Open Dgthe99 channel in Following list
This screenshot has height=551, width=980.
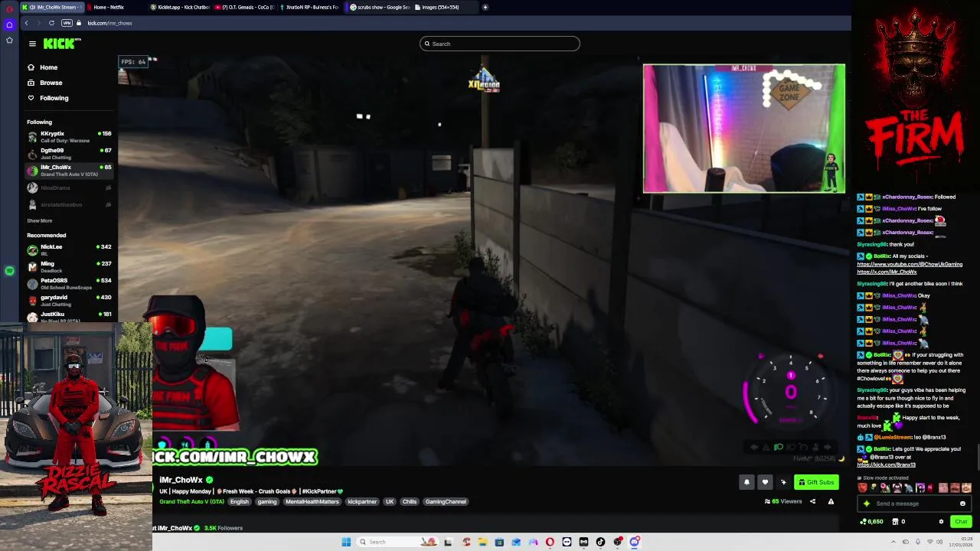(69, 154)
